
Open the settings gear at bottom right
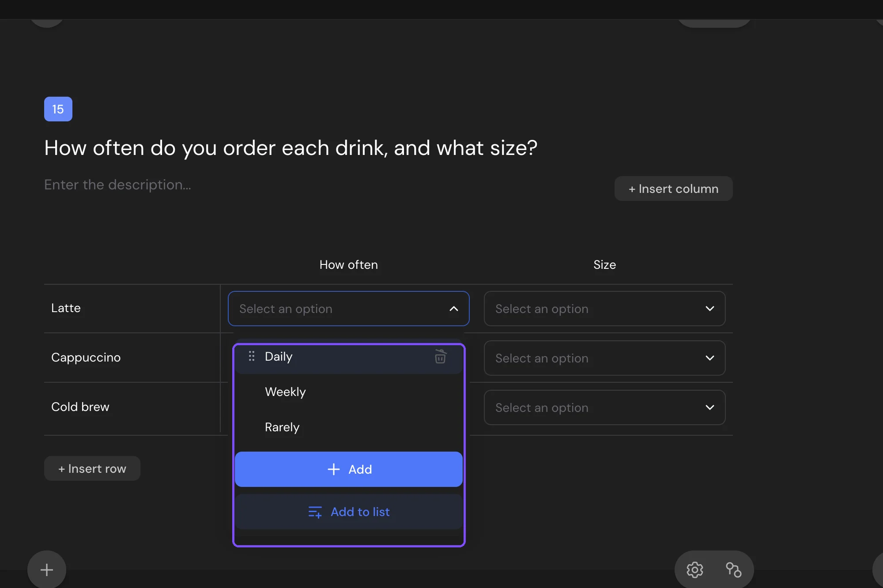pyautogui.click(x=694, y=569)
